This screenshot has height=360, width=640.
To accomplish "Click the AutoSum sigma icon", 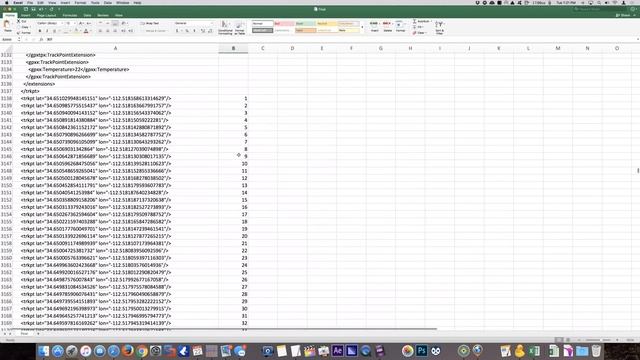I will (415, 21).
